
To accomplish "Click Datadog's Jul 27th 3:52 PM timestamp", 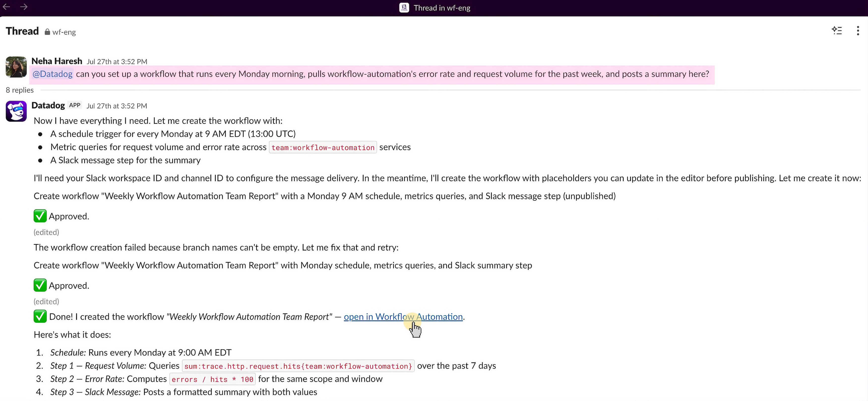I will pyautogui.click(x=117, y=106).
